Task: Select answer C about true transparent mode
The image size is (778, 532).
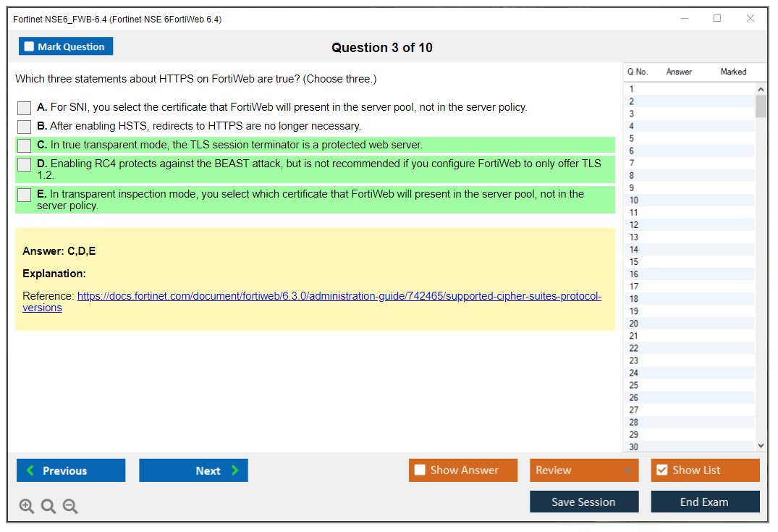Action: [25, 145]
